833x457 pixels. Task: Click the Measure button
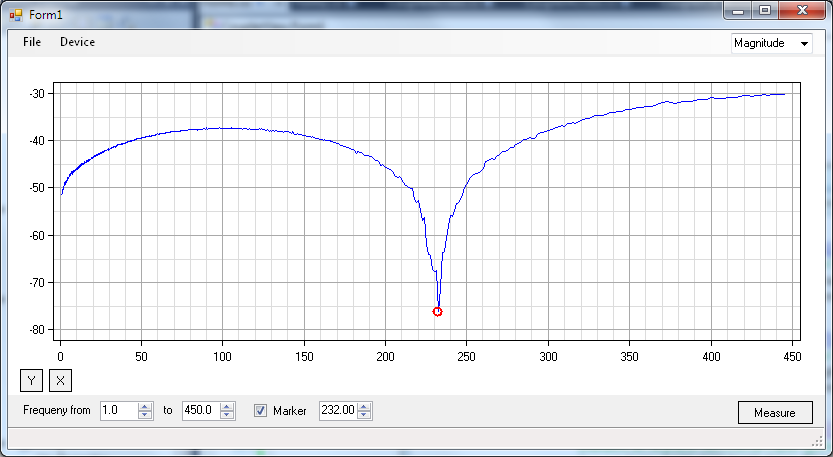click(x=775, y=412)
